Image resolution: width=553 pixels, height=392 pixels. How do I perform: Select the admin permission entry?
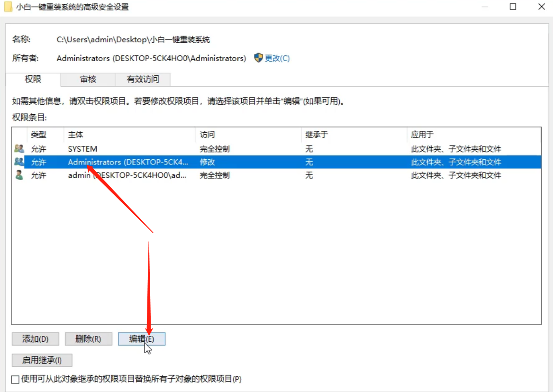(142, 175)
